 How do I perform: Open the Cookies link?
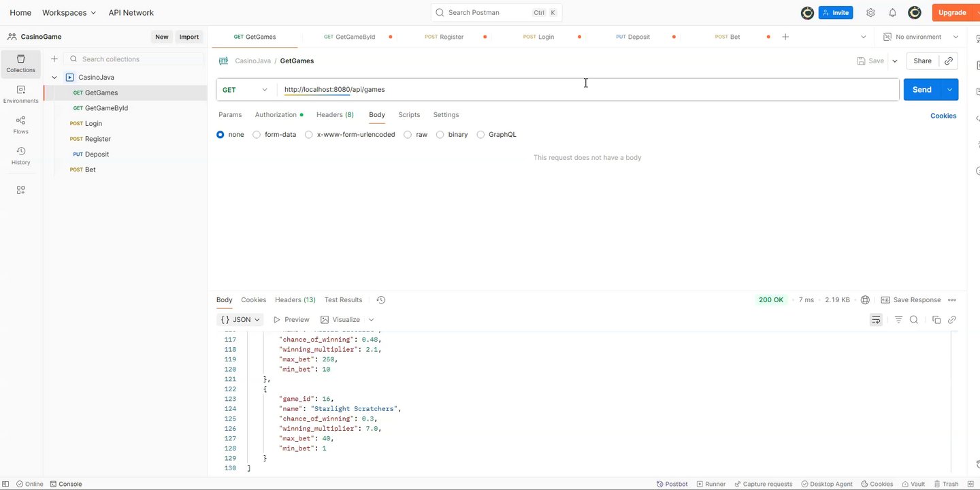tap(943, 116)
